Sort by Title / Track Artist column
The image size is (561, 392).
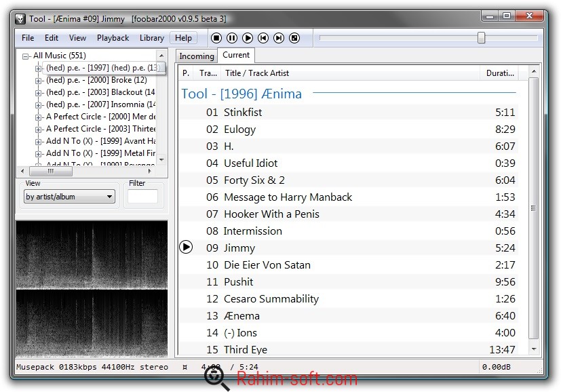351,73
